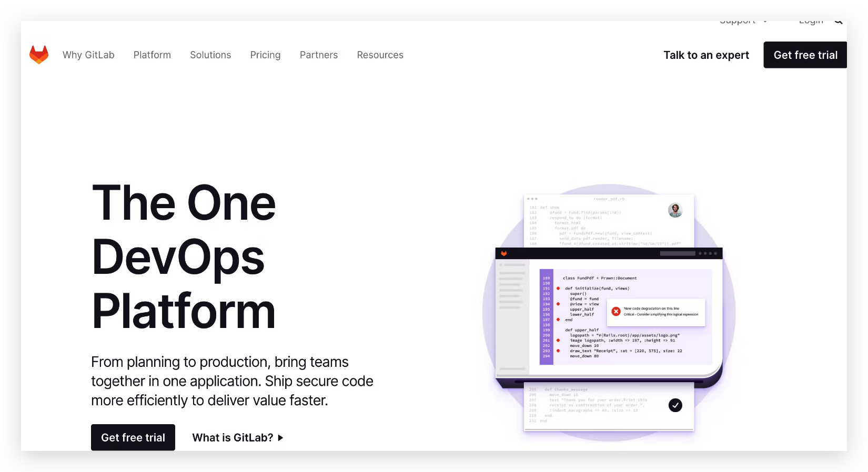Click the search magnifier icon at top right
Image resolution: width=868 pixels, height=472 pixels.
coord(839,22)
